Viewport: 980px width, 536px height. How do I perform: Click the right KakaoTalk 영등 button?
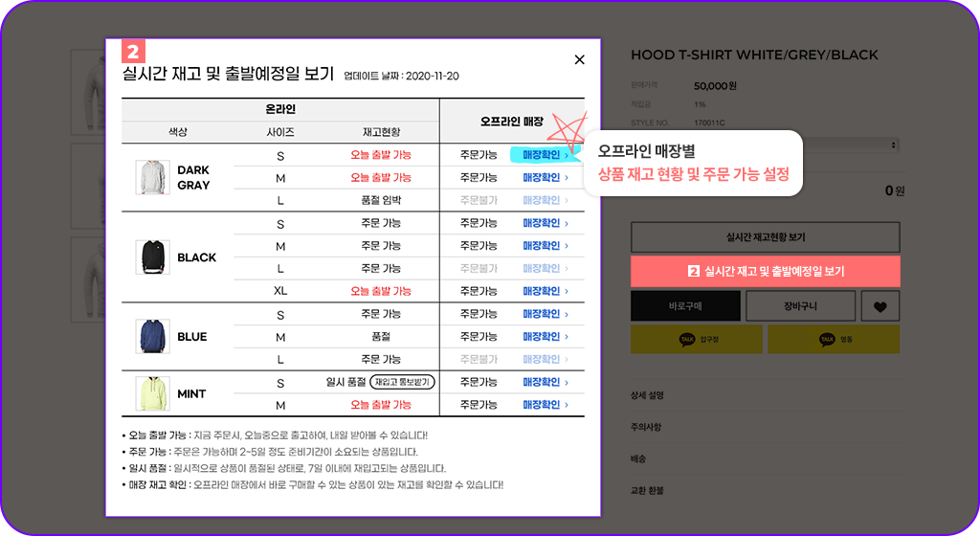834,339
